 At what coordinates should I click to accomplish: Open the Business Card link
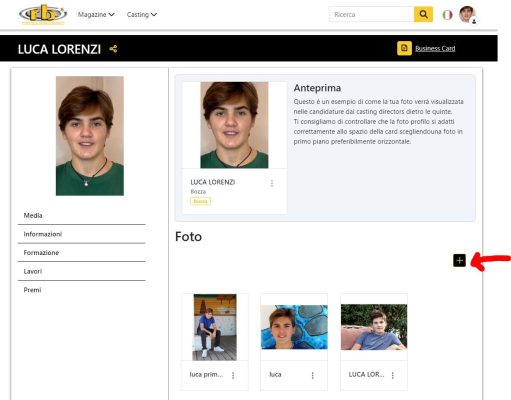(435, 49)
